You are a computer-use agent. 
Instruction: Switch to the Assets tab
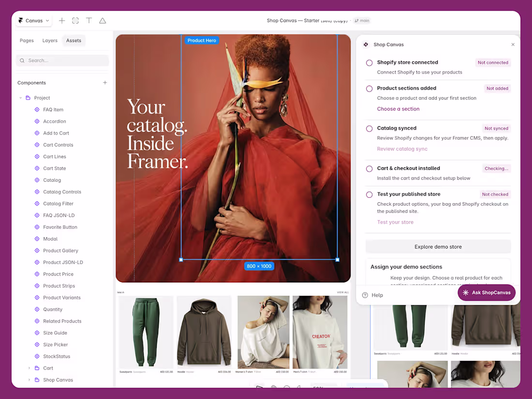click(x=74, y=40)
